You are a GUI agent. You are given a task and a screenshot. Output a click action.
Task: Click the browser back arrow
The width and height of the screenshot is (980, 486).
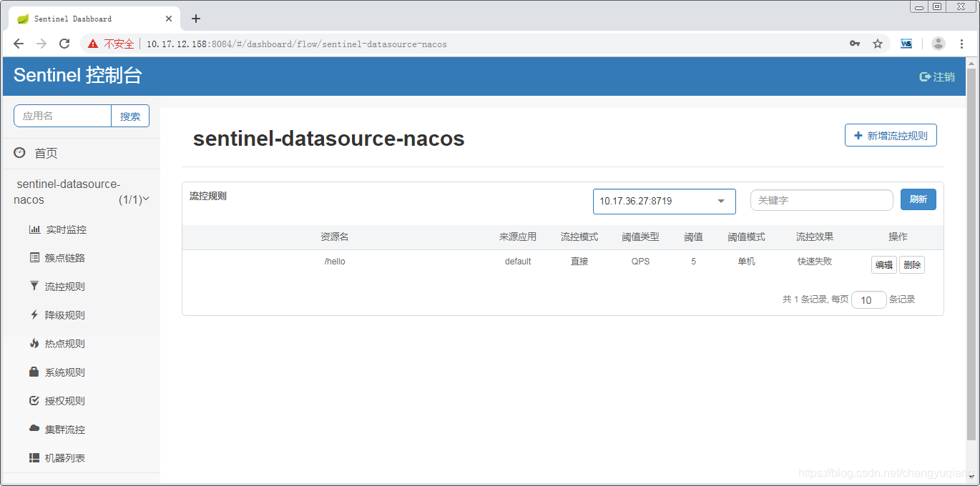tap(19, 44)
